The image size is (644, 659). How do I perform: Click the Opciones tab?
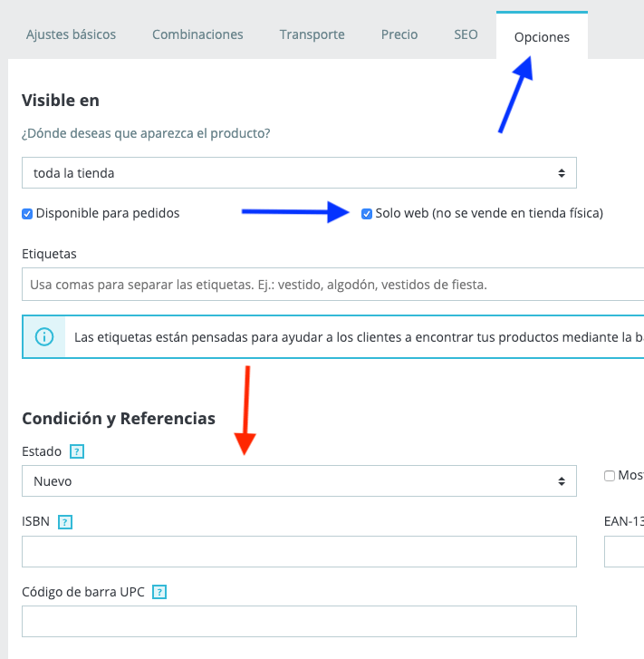pos(542,37)
